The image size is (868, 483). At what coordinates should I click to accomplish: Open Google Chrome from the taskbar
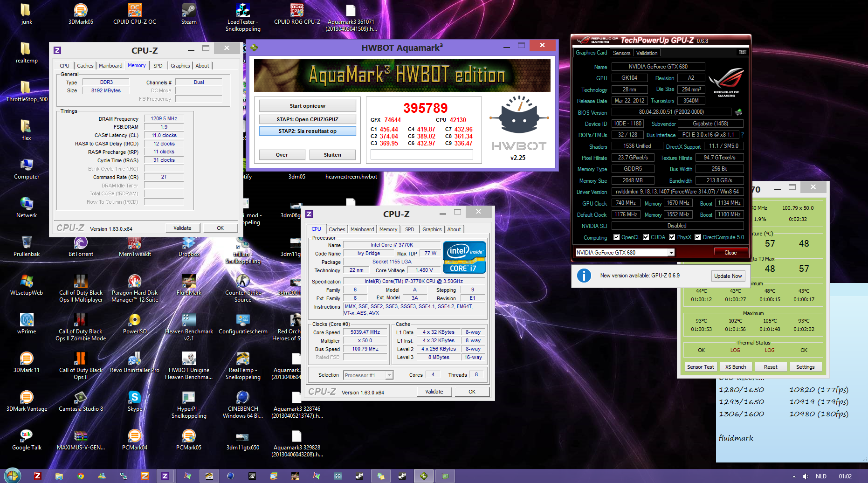click(81, 476)
